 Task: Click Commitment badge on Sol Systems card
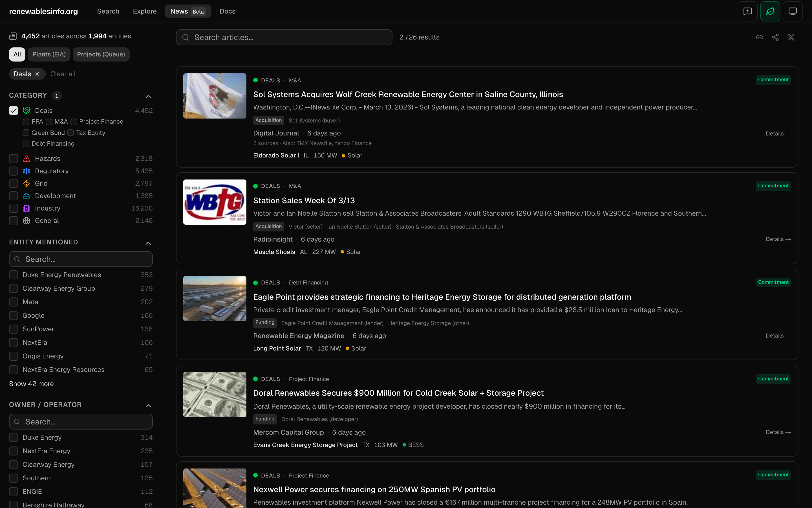(x=773, y=80)
